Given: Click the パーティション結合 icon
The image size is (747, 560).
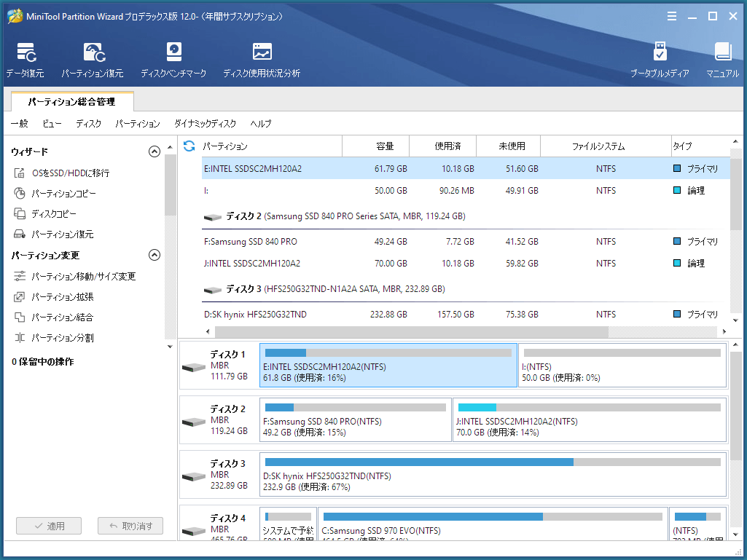Looking at the screenshot, I should click(20, 318).
